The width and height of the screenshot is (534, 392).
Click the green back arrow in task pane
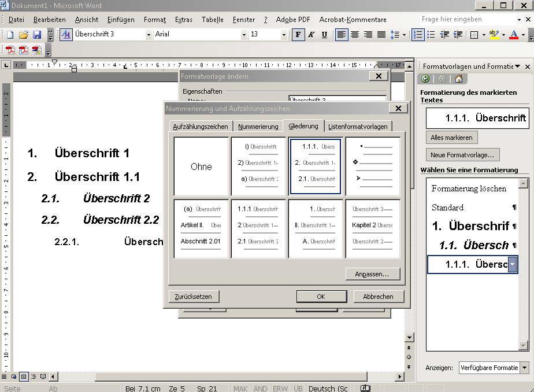[426, 79]
